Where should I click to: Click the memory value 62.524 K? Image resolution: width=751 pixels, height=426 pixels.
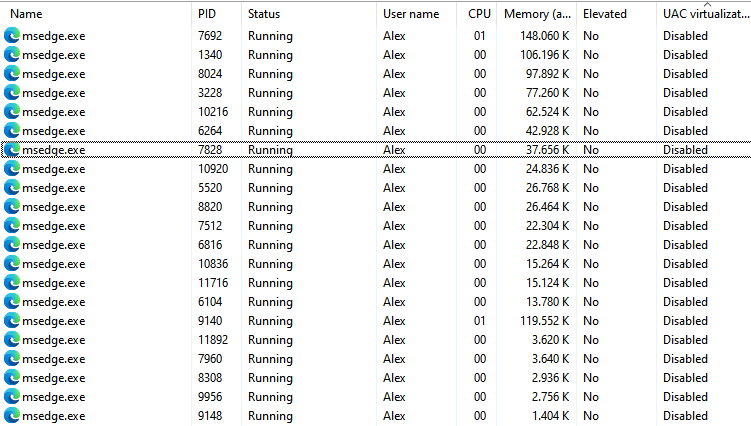(547, 112)
